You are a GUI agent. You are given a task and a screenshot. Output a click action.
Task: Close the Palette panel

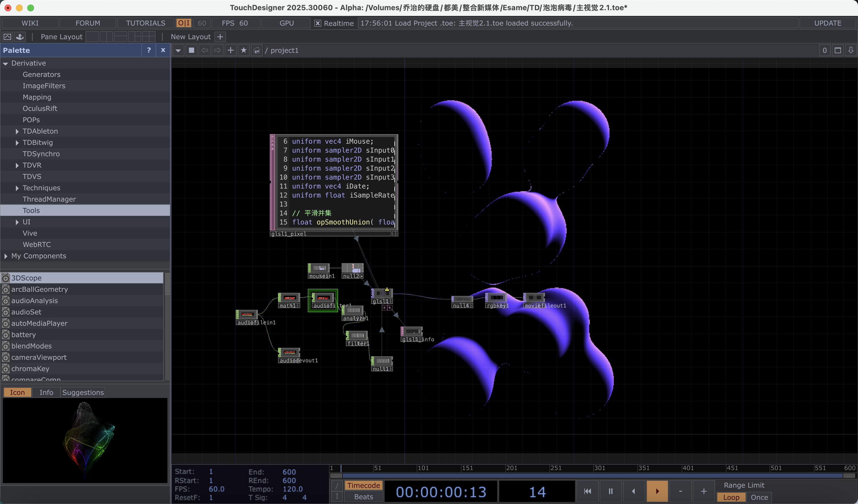click(x=163, y=50)
